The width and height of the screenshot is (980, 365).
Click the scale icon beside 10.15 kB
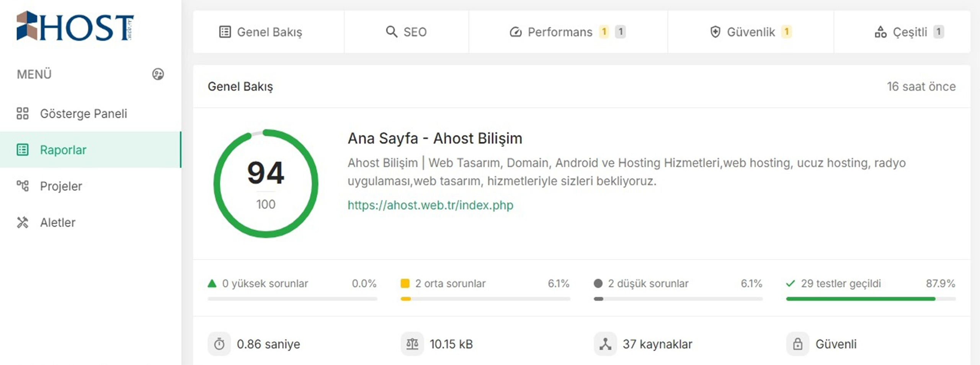click(x=412, y=344)
